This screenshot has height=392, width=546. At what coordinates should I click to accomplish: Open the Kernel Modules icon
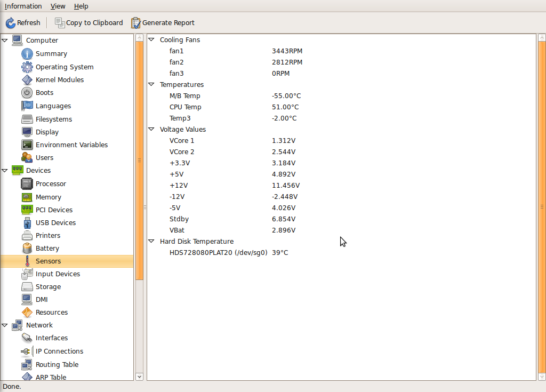pyautogui.click(x=27, y=79)
